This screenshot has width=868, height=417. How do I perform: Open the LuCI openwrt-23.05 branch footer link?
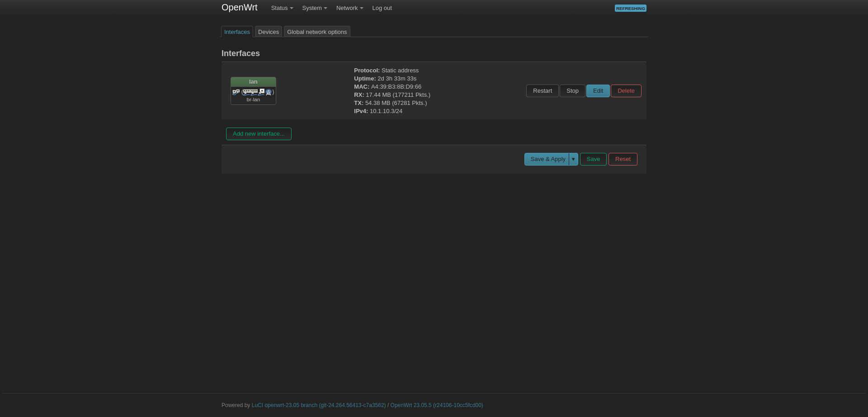(319, 405)
